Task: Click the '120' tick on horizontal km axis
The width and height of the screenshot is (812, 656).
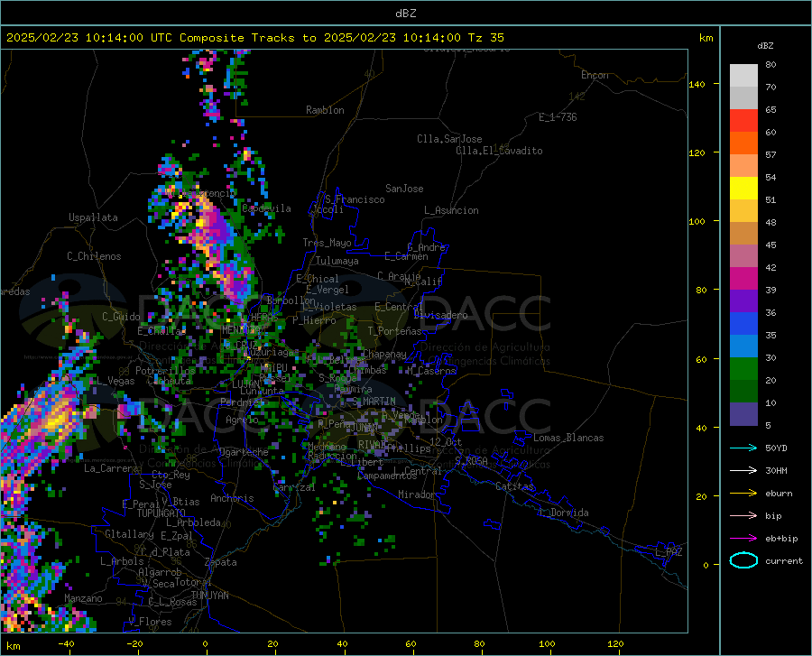Action: [x=615, y=643]
